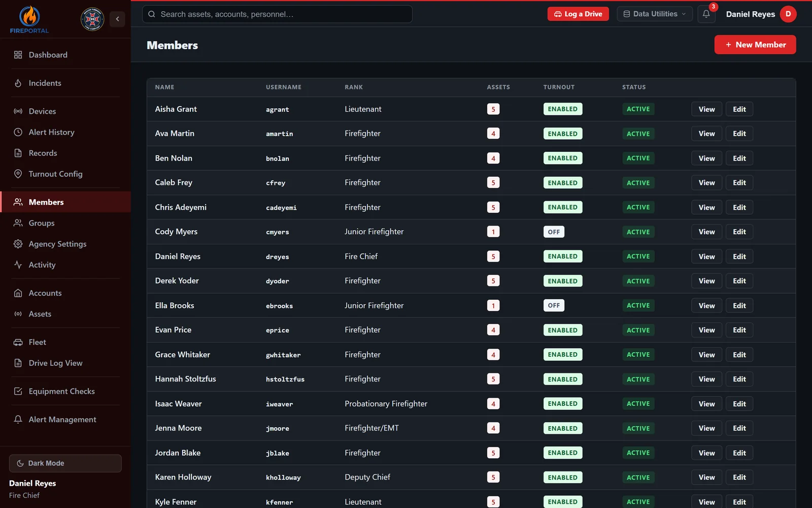This screenshot has width=812, height=508.
Task: Click the Dashboard grid icon
Action: click(18, 55)
